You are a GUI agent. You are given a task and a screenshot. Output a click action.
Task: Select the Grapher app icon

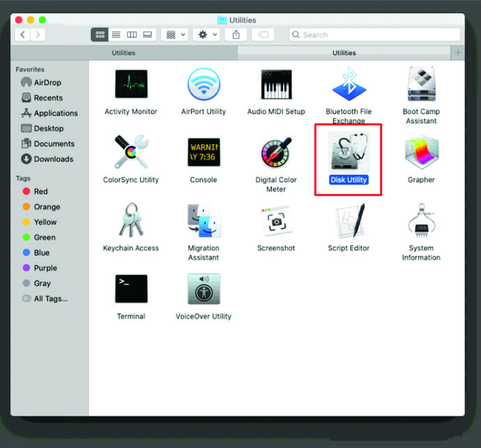tap(422, 152)
